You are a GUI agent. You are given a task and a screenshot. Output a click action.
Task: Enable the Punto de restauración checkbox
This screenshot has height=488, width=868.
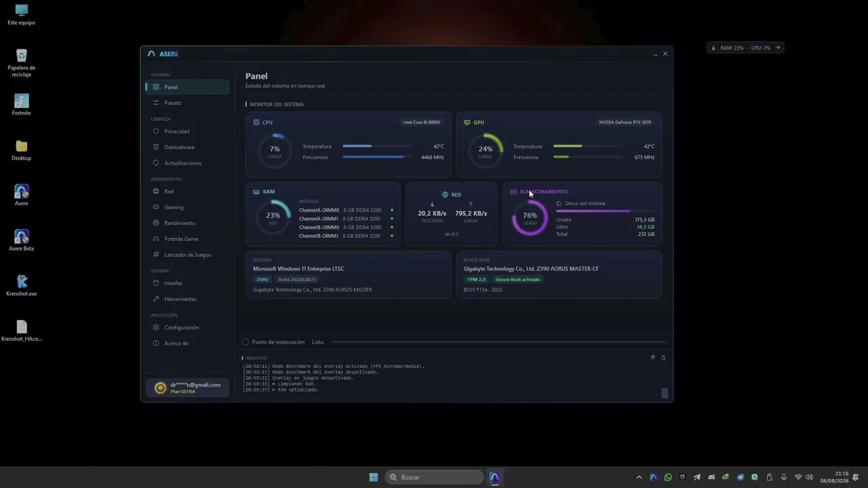click(245, 342)
